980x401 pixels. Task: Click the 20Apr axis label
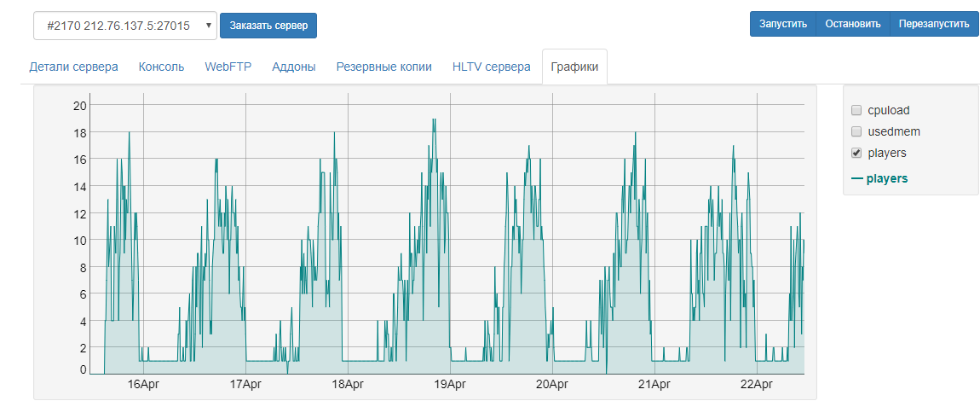pyautogui.click(x=552, y=383)
